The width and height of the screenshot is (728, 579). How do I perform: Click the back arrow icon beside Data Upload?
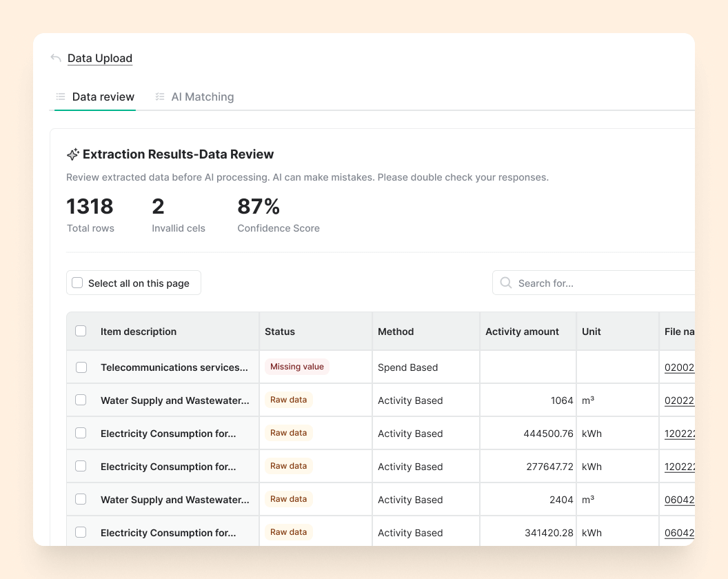tap(56, 59)
